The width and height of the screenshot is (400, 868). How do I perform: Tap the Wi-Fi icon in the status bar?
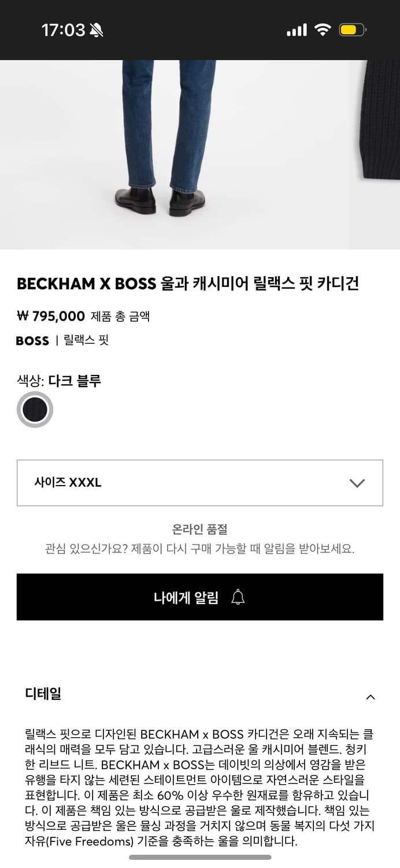tap(325, 29)
